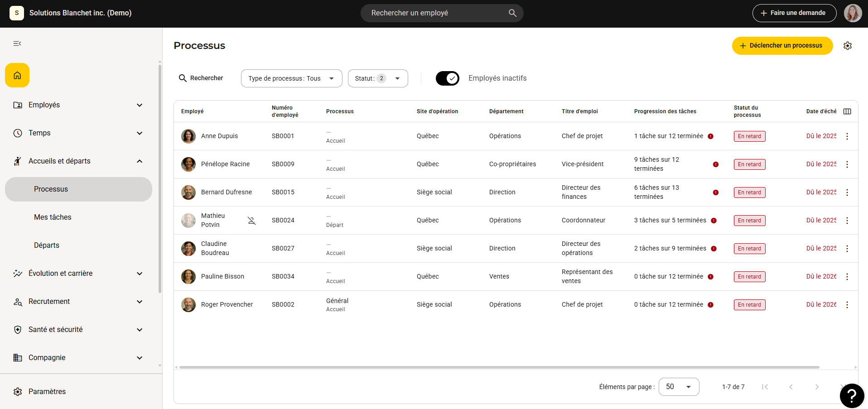Image resolution: width=868 pixels, height=409 pixels.
Task: Open the Type de processus dropdown
Action: pyautogui.click(x=291, y=78)
